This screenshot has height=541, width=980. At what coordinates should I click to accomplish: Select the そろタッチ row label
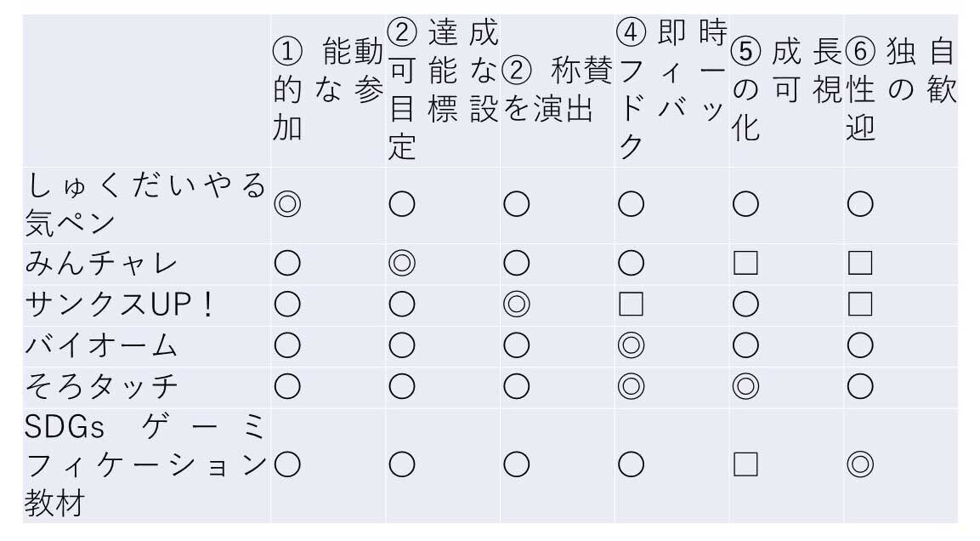click(102, 385)
